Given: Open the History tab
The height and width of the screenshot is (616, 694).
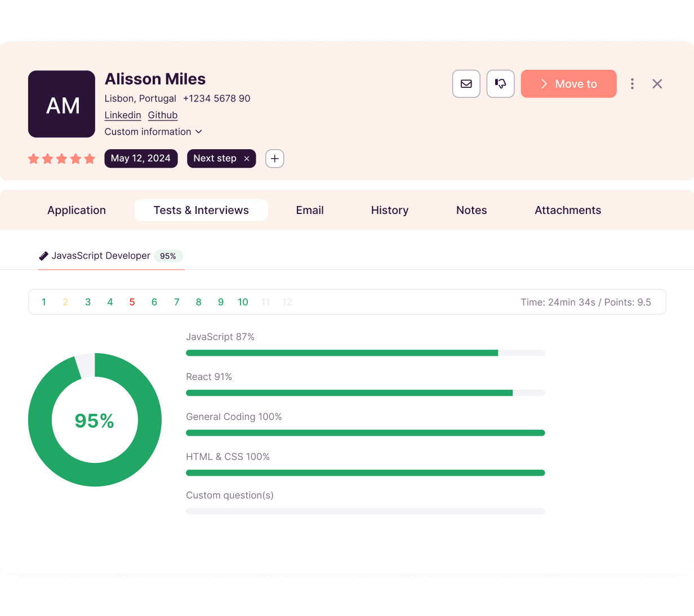Looking at the screenshot, I should pos(389,210).
